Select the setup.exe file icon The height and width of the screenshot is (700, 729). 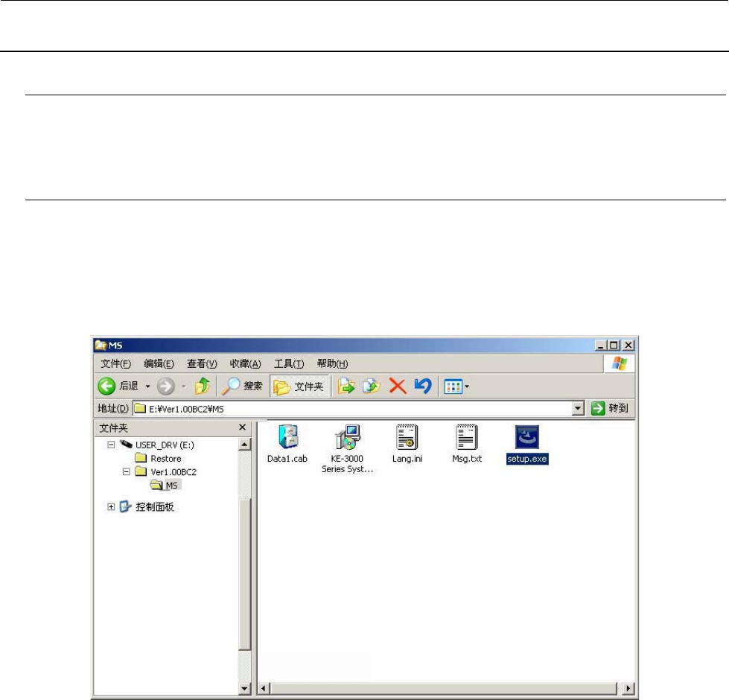point(527,437)
